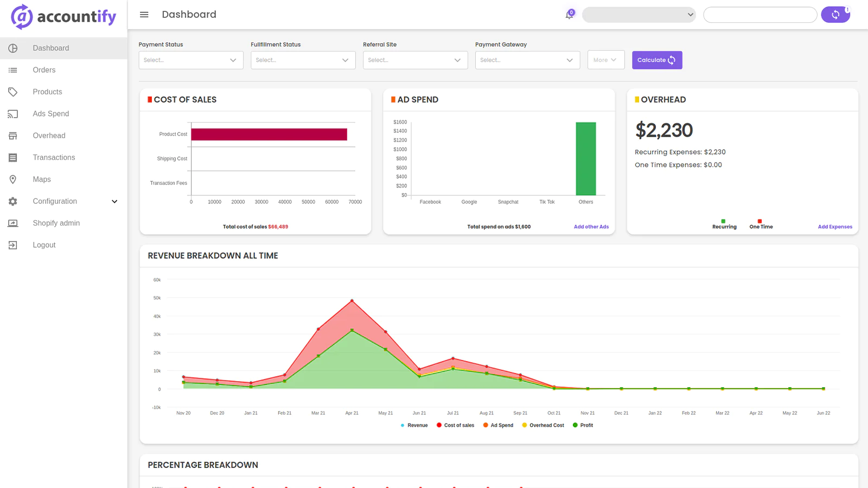Open the Payment Gateway dropdown
The width and height of the screenshot is (868, 488).
[528, 60]
